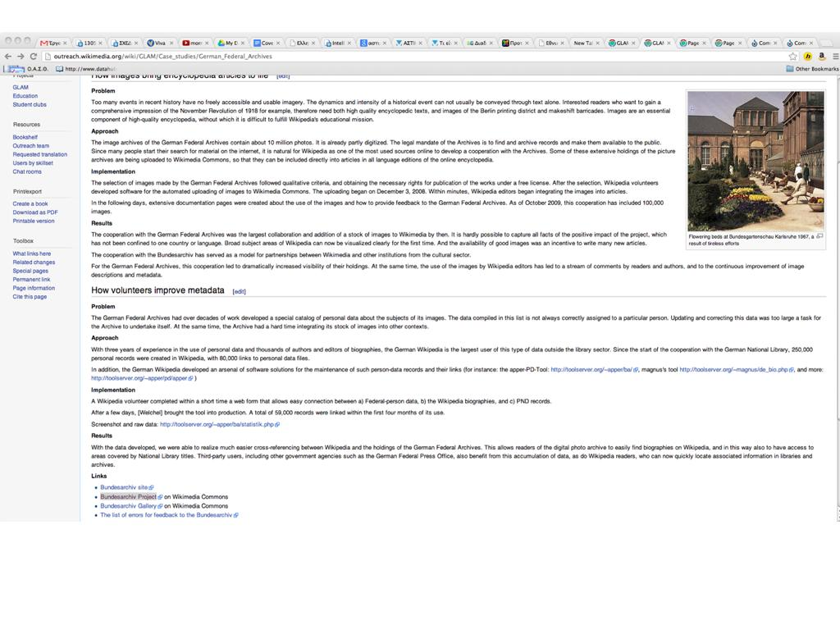Click Cite this page
Viewport: 840px width, 630px height.
[30, 296]
